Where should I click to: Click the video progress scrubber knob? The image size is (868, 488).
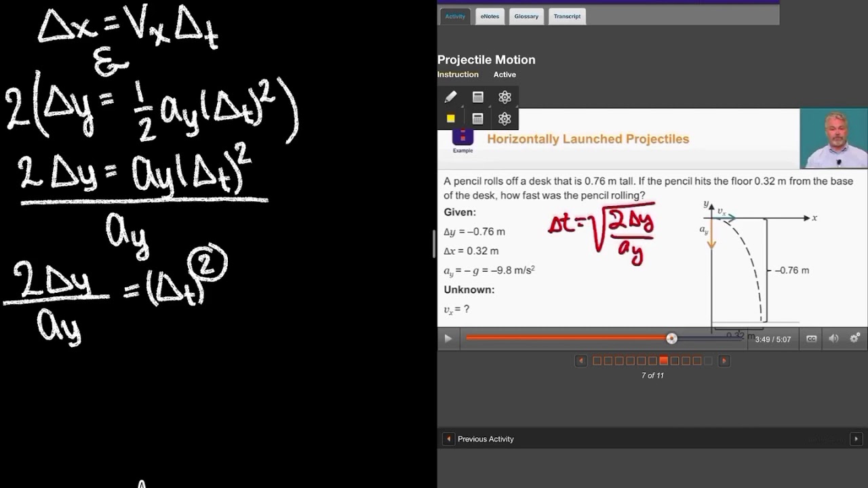(x=671, y=338)
